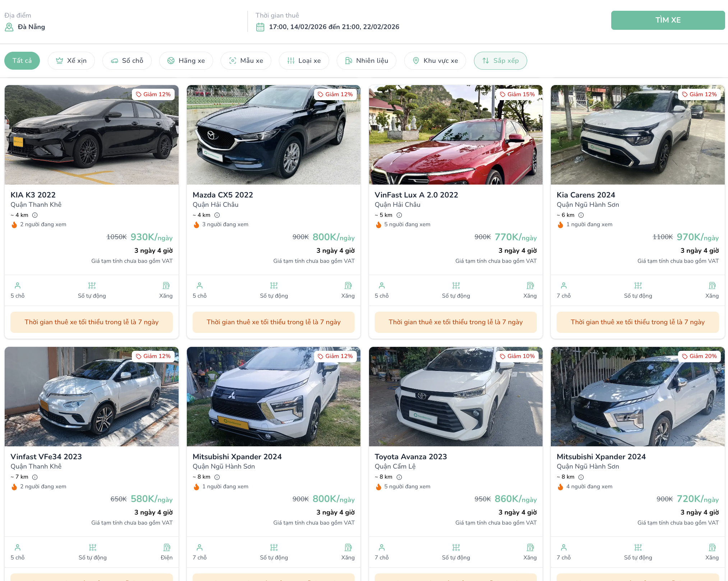Image resolution: width=728 pixels, height=581 pixels.
Task: Click the info icon beside Vinfast VFe34 distance
Action: (x=35, y=477)
